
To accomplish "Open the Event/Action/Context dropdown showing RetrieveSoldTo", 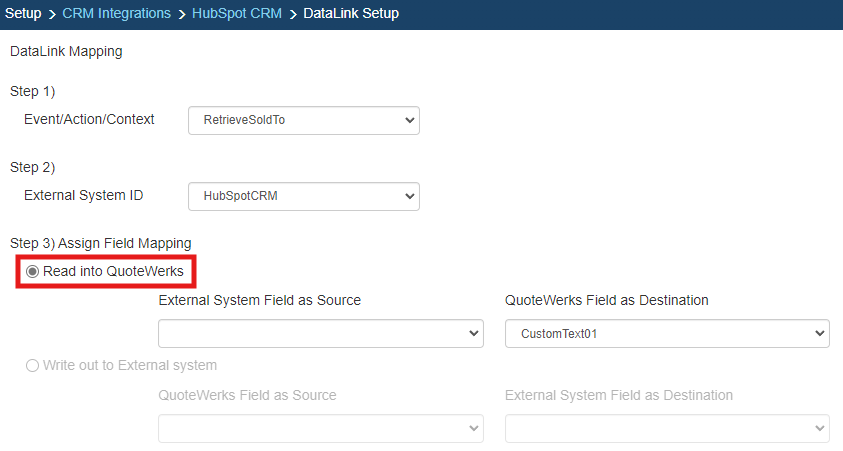I will pyautogui.click(x=303, y=120).
